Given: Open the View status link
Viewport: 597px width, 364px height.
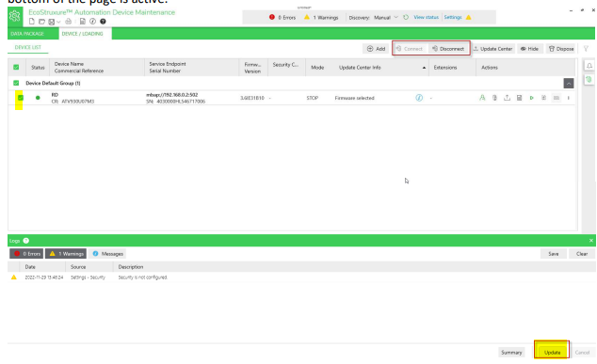Looking at the screenshot, I should coord(426,17).
